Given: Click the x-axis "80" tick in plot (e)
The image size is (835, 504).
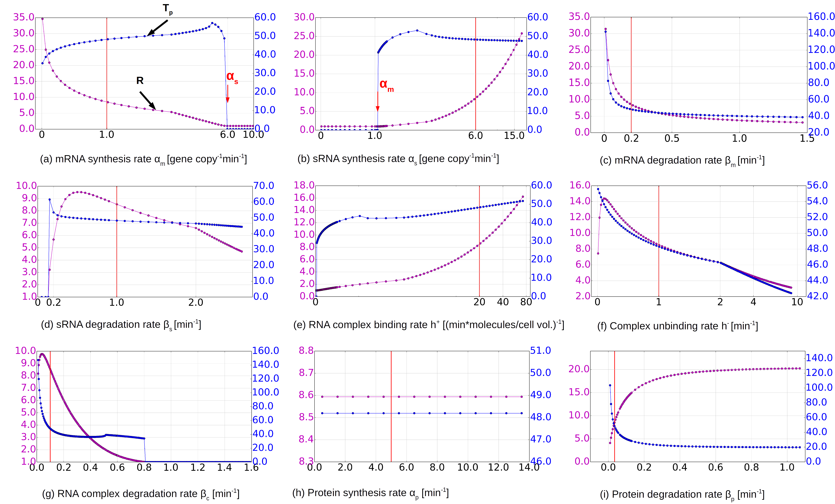Looking at the screenshot, I should click(526, 302).
